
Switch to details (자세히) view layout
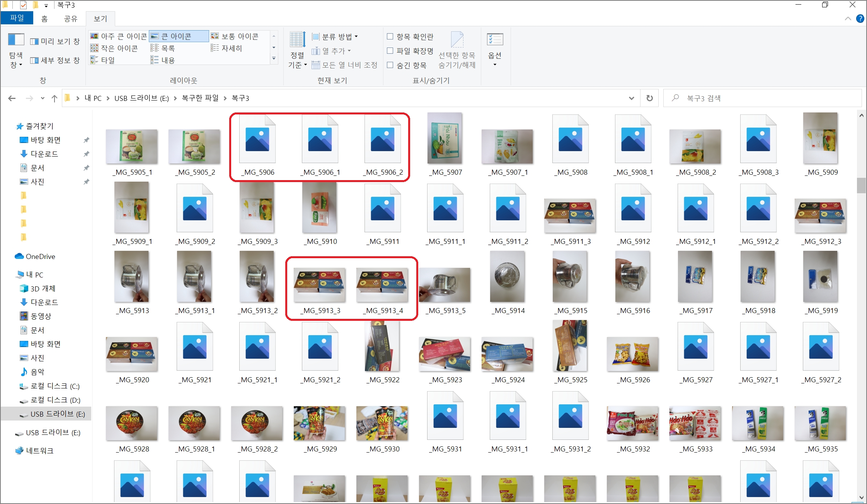tap(227, 48)
